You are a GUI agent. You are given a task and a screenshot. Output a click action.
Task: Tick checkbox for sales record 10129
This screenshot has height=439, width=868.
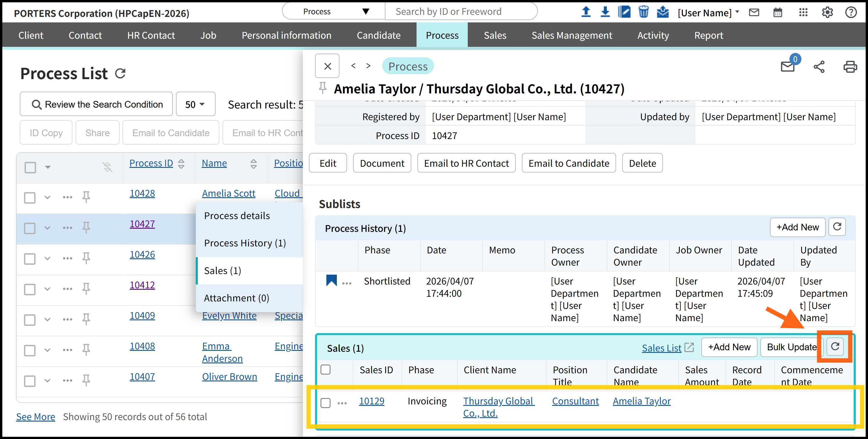325,403
